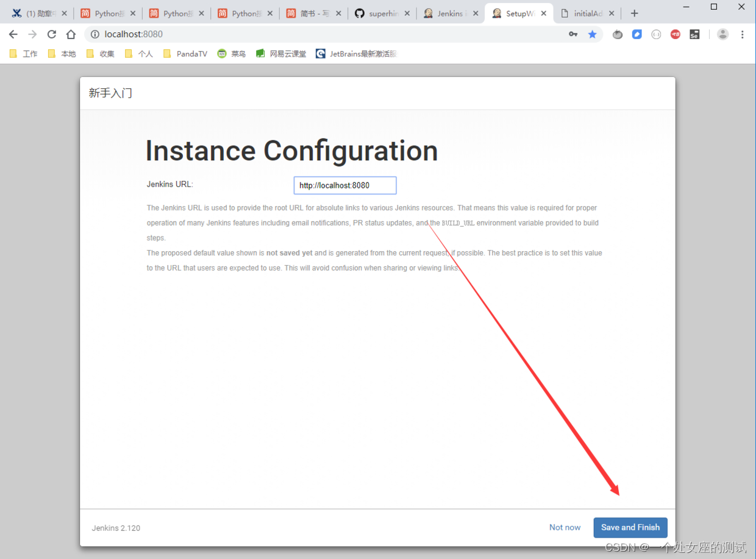Open the browser home page icon
This screenshot has height=559, width=756.
[x=71, y=34]
